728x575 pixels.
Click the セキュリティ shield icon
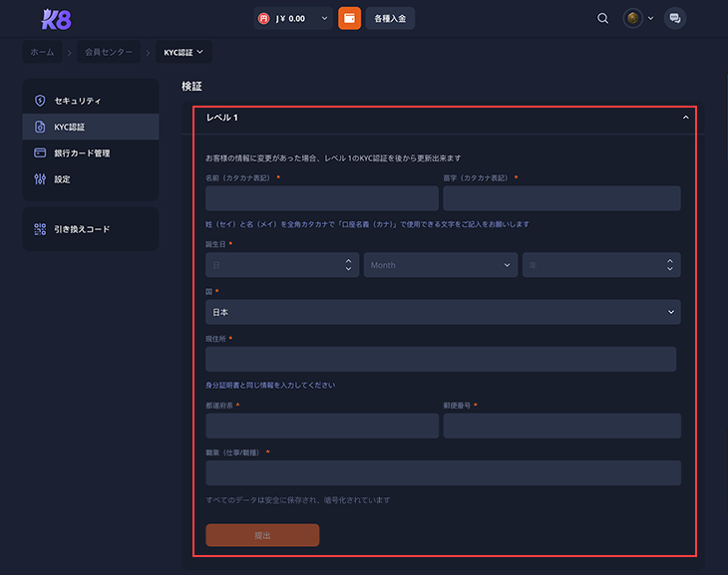coord(40,101)
